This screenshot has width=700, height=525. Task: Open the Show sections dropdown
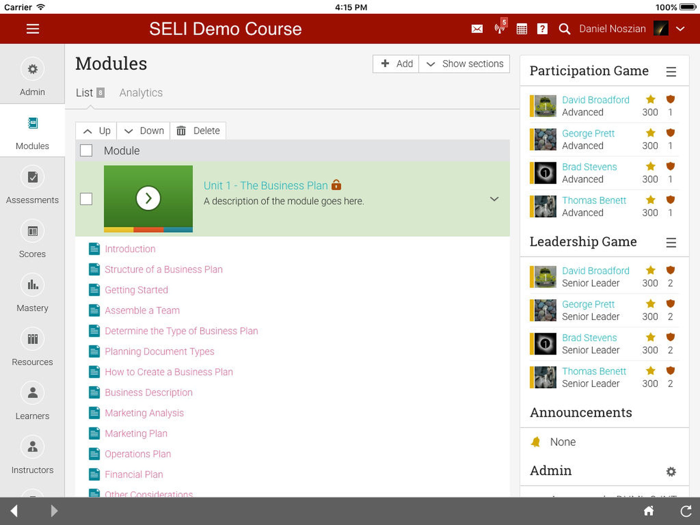coord(464,64)
